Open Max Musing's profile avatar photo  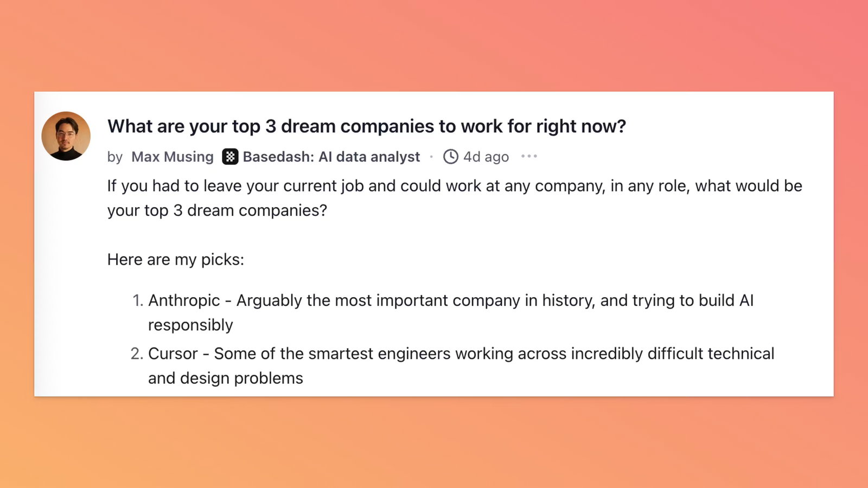pyautogui.click(x=66, y=136)
